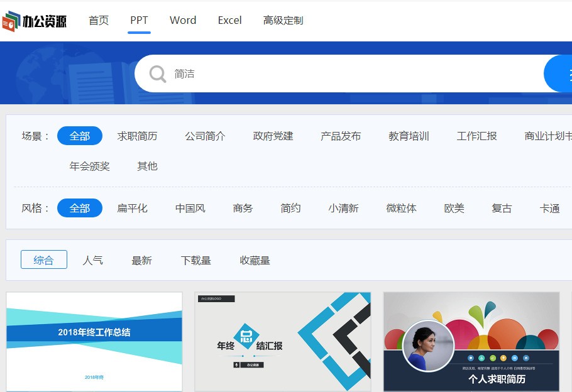Open the 个人求职简历 template thumbnail
This screenshot has height=392, width=572.
471,342
